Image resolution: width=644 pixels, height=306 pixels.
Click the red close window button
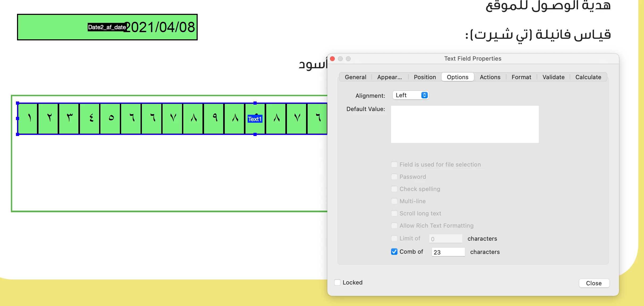pos(332,59)
